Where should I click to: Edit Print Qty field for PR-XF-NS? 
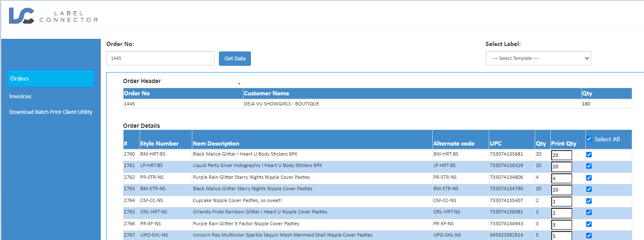[x=562, y=225]
